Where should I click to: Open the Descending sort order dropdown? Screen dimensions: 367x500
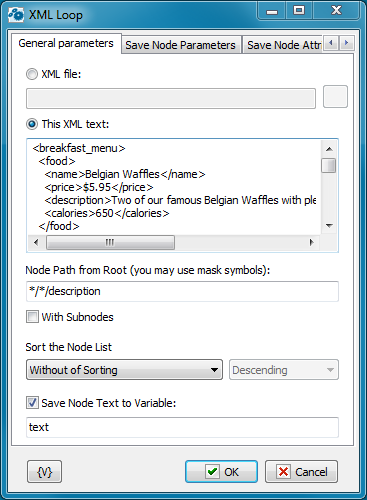(284, 370)
